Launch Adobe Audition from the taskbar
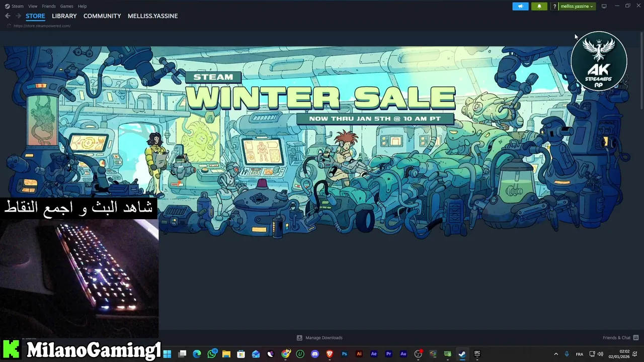The height and width of the screenshot is (362, 644). (403, 354)
